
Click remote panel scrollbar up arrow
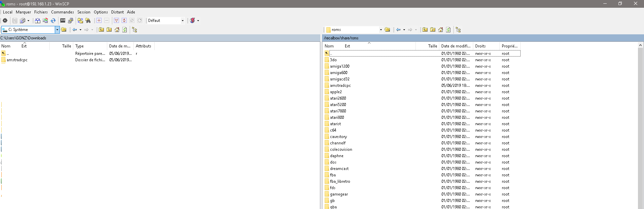[640, 45]
